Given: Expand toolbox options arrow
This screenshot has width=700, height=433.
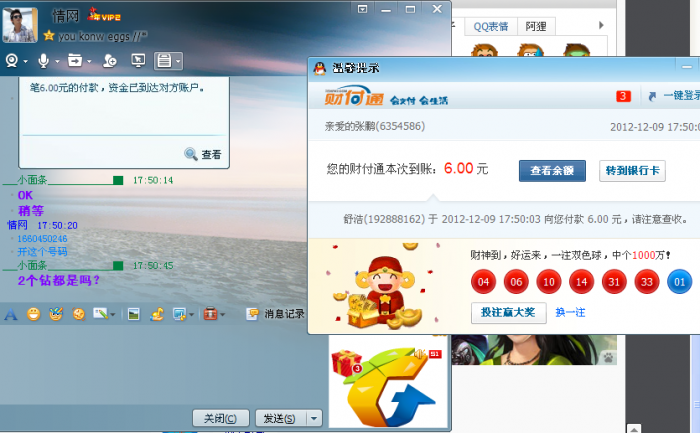Looking at the screenshot, I should tap(223, 315).
